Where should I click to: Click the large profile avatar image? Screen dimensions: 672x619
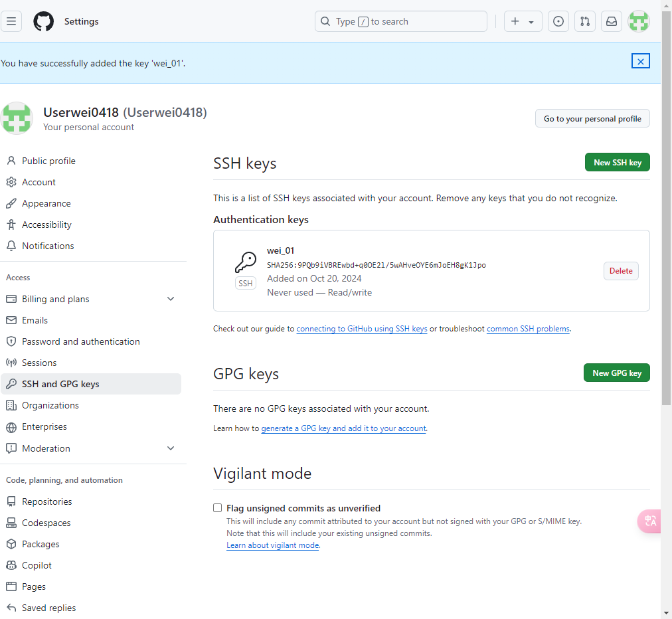(17, 118)
